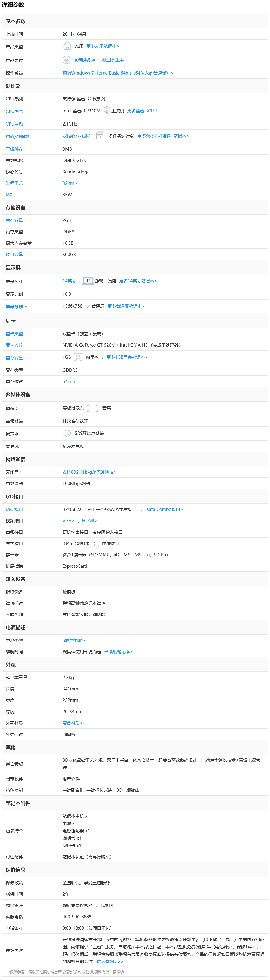Open the Esata Combo接口 link
The width and height of the screenshot is (270, 980).
click(164, 509)
